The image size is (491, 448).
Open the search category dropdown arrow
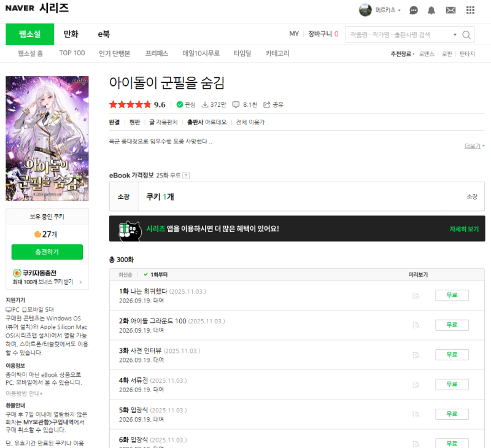[x=455, y=35]
